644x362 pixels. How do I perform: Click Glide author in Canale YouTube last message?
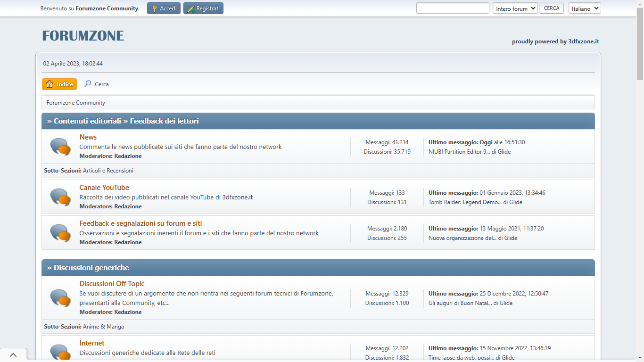coord(516,202)
